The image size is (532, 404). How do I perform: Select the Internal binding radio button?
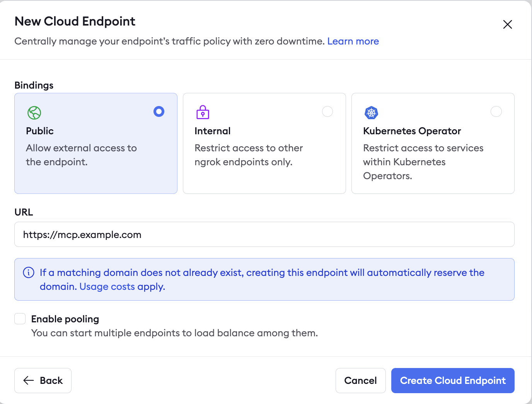[x=327, y=111]
